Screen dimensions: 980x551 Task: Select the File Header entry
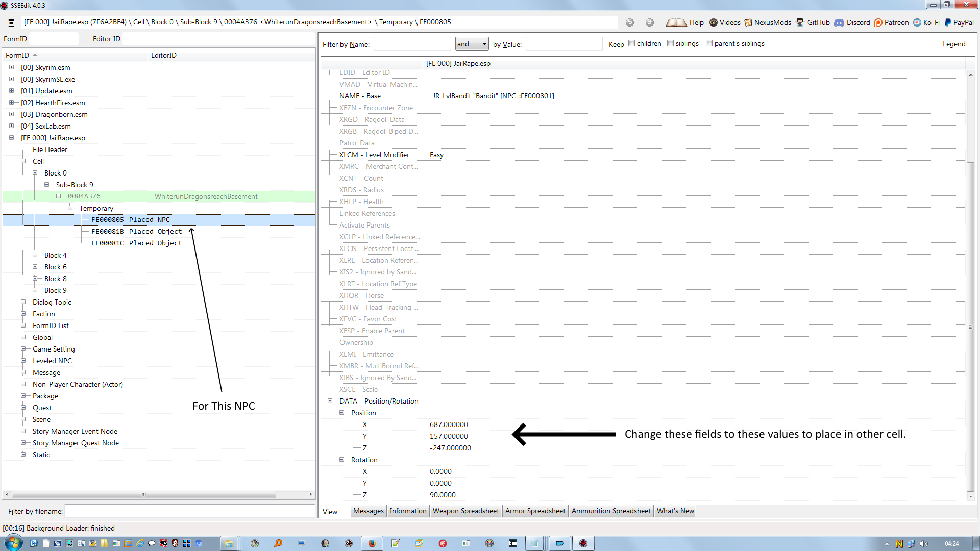click(x=50, y=149)
